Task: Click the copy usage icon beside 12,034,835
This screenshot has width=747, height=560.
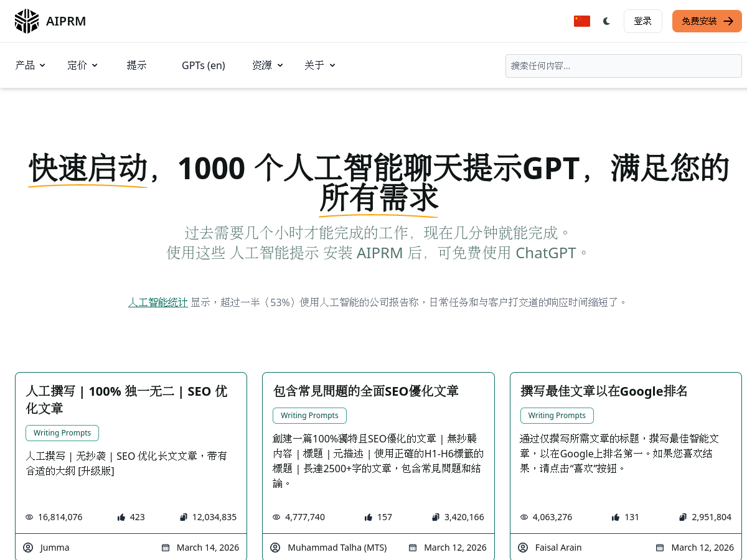Action: coord(184,517)
